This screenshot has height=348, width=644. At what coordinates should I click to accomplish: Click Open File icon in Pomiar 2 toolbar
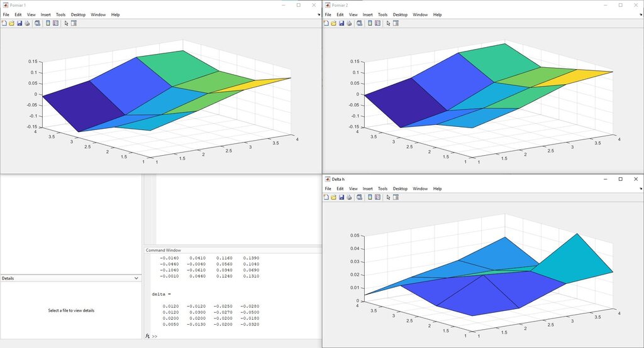[333, 23]
